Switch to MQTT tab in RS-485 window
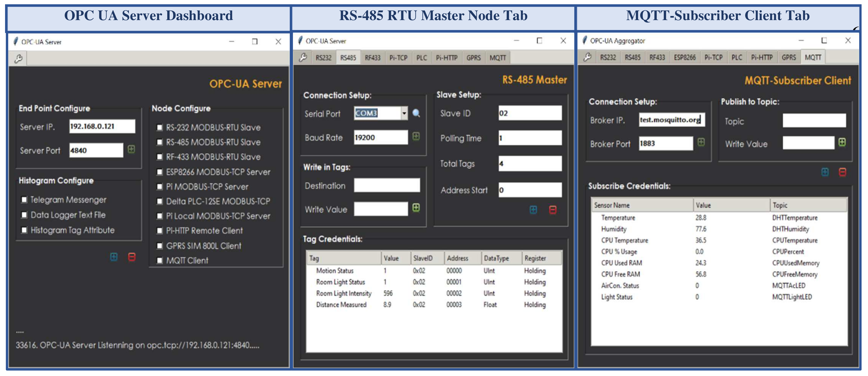The image size is (868, 376). (498, 58)
